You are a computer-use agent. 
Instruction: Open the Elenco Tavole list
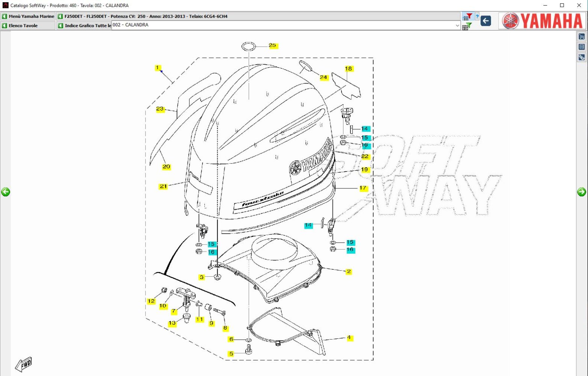[x=28, y=26]
